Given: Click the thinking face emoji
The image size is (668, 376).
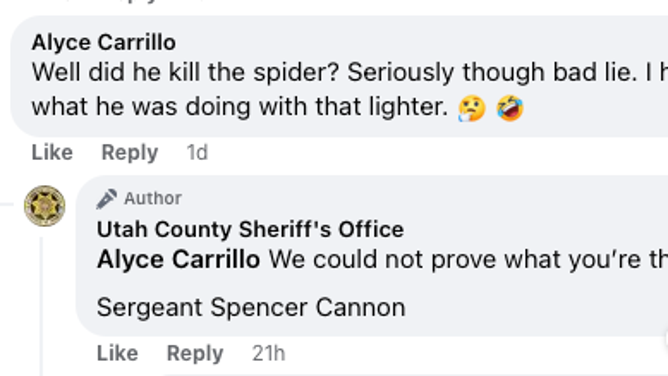Looking at the screenshot, I should pyautogui.click(x=472, y=109).
